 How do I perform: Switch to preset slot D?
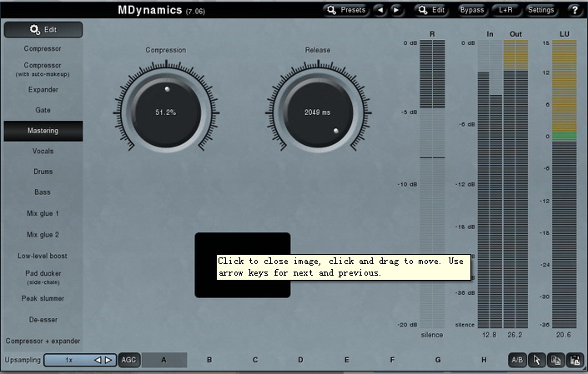tap(300, 360)
